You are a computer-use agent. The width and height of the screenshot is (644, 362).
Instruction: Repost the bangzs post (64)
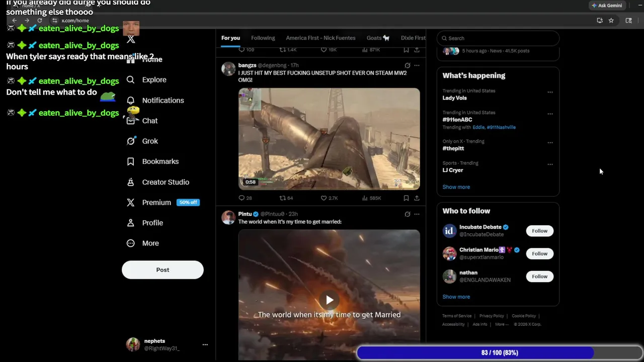[x=286, y=198]
